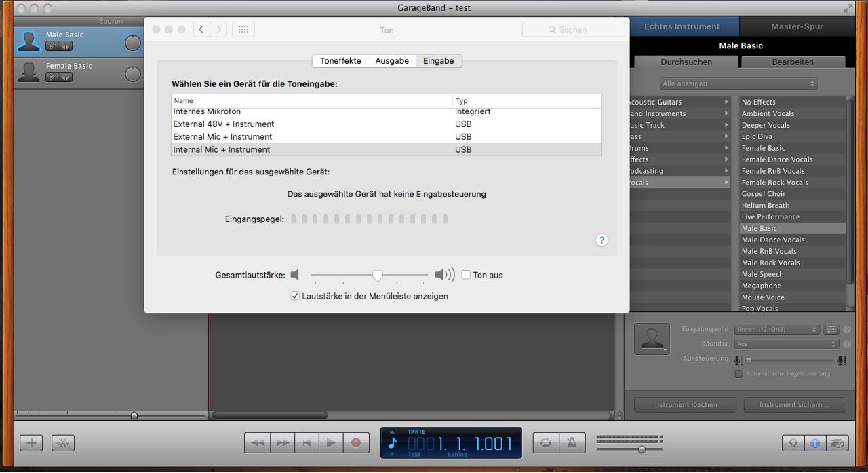Screen dimensions: 868x473
Task: Open the Alle anzeigen dropdown
Action: point(738,83)
